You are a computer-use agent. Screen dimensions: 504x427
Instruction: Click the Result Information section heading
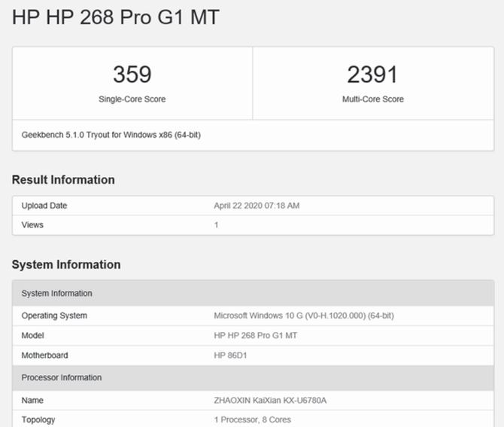(63, 180)
